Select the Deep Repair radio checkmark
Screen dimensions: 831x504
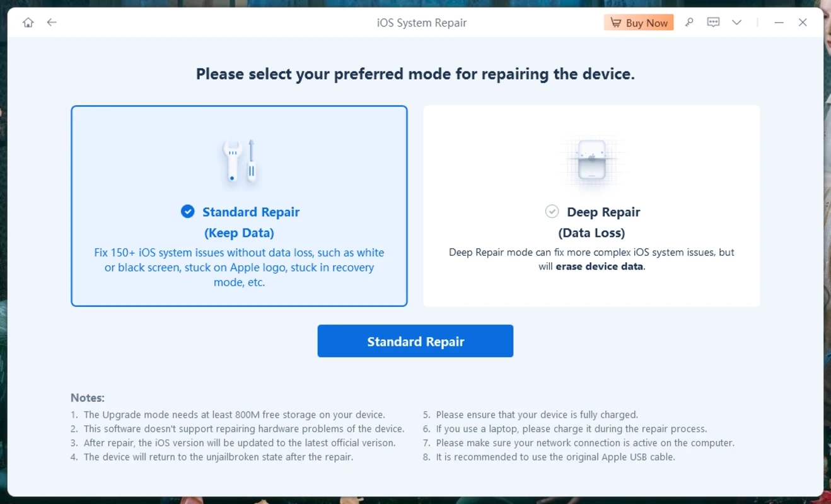tap(552, 212)
